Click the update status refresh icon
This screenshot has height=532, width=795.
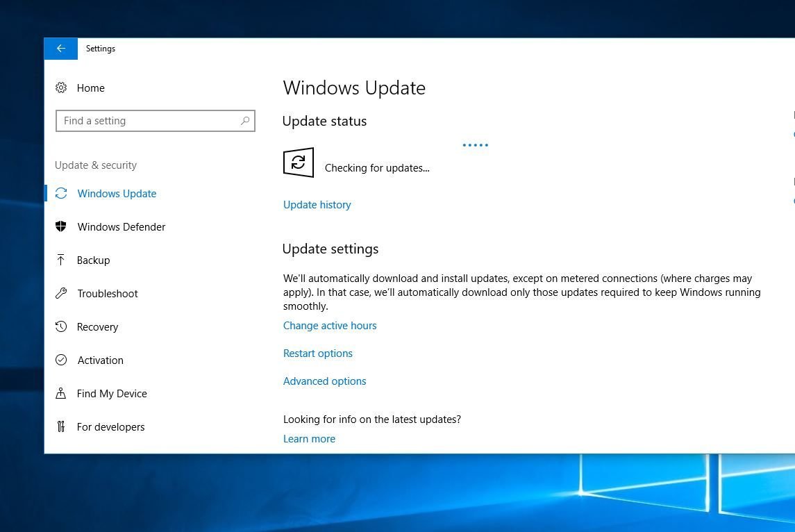[298, 163]
